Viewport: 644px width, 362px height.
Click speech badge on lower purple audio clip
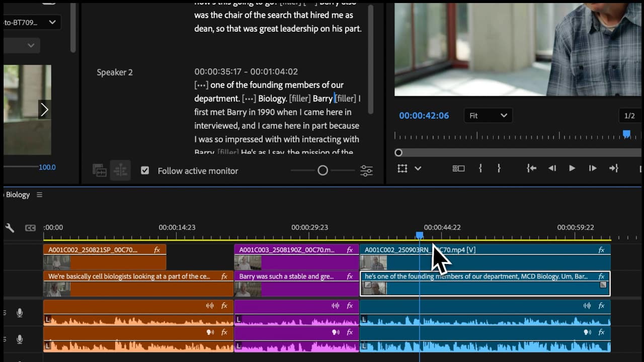(x=336, y=332)
